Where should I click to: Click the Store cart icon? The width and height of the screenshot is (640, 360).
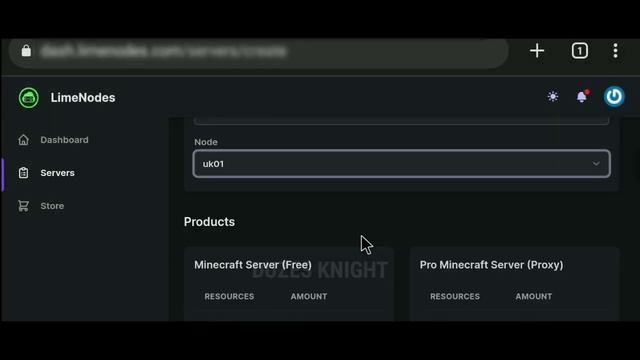coord(24,206)
